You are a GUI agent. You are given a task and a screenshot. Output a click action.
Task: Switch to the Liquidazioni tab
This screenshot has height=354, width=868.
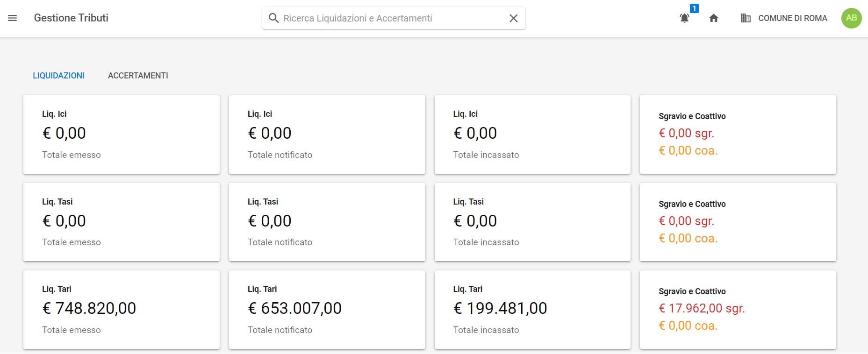pos(58,76)
